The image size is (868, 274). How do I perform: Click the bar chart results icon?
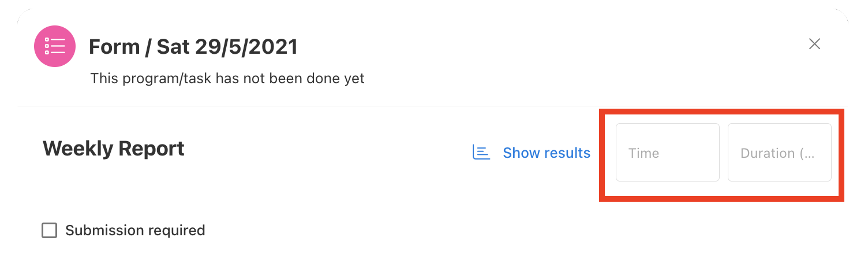tap(481, 153)
